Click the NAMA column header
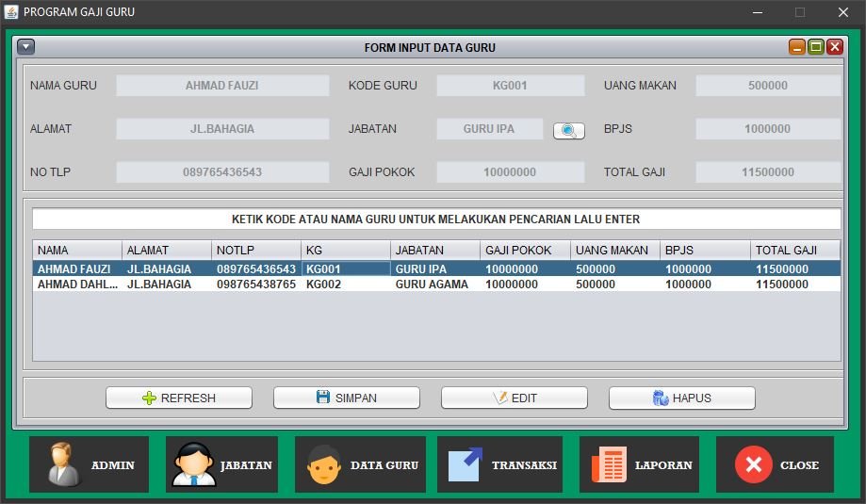 77,250
